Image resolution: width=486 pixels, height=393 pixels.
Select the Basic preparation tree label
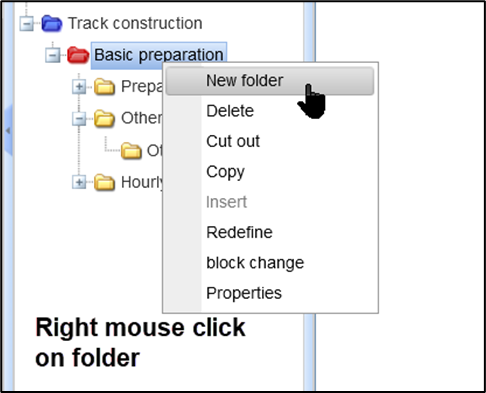click(159, 55)
